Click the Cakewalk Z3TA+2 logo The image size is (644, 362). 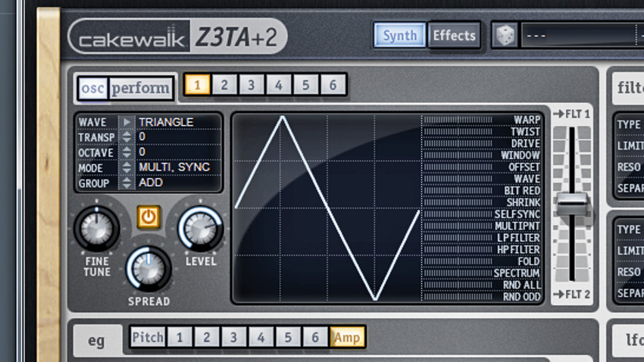coord(177,36)
